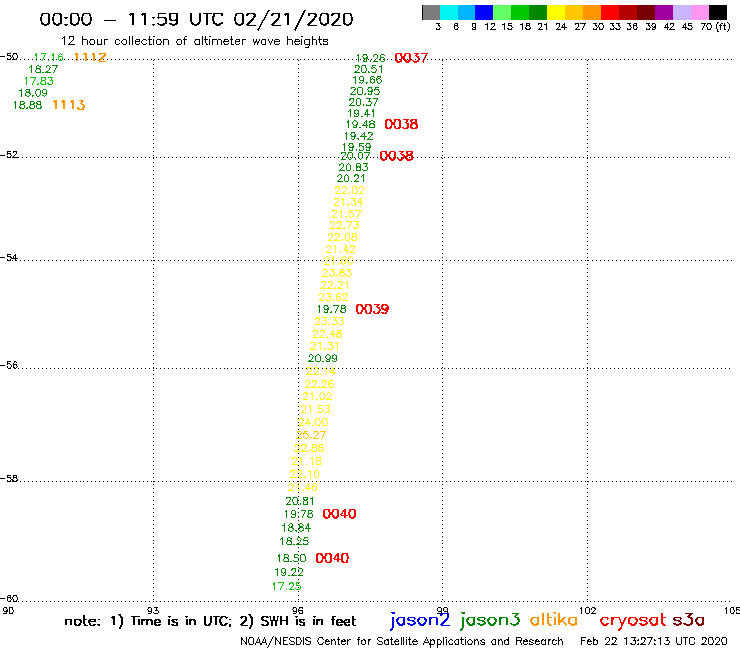The height and width of the screenshot is (650, 740).
Task: Click the pink swatch in the color scale
Action: click(x=700, y=12)
